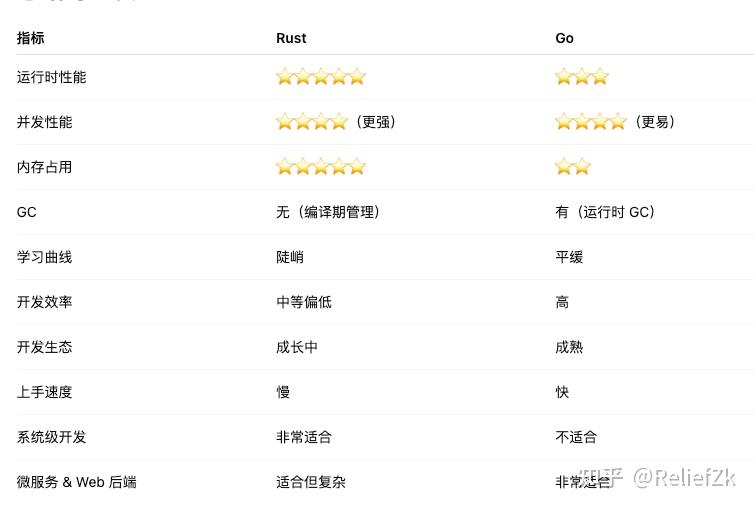Select the 成熟 ecosystem cell under Go
The height and width of the screenshot is (509, 754).
pyautogui.click(x=569, y=347)
